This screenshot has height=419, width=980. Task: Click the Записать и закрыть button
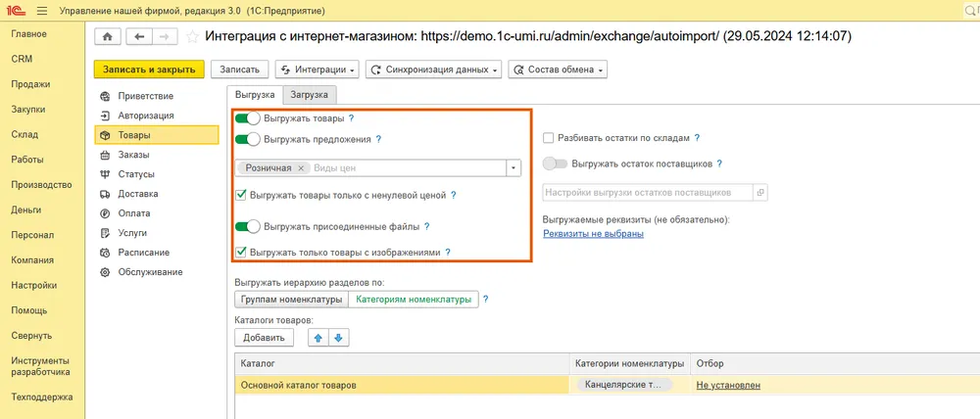click(149, 70)
